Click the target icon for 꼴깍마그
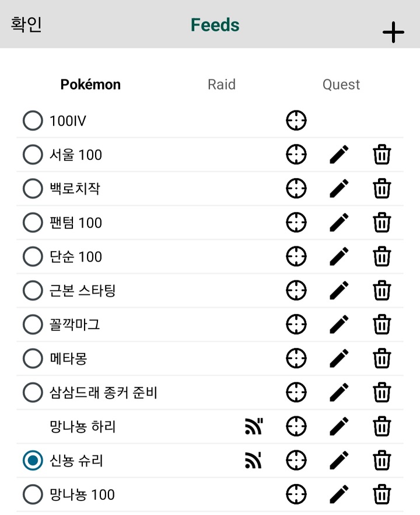Screen dimensions: 420x515 pyautogui.click(x=296, y=324)
